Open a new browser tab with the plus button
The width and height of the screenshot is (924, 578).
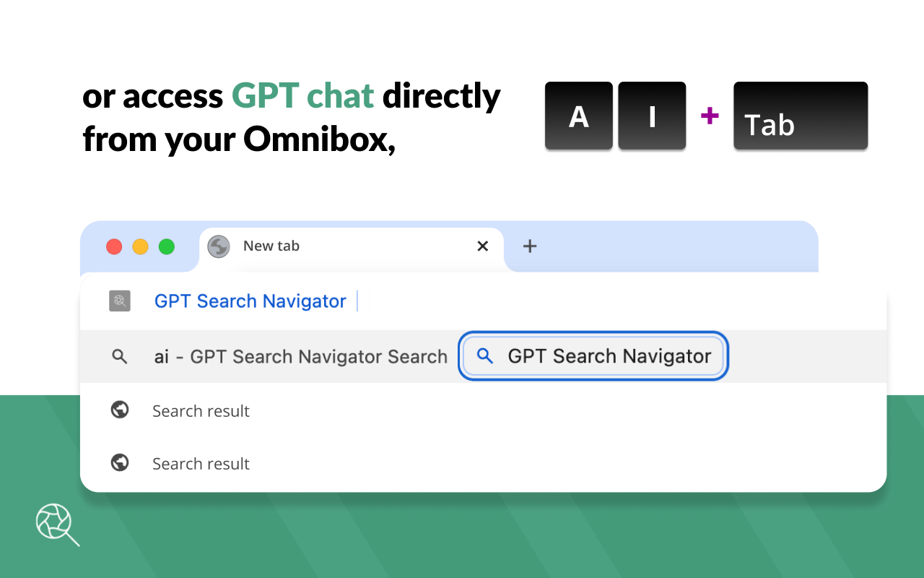pos(530,246)
